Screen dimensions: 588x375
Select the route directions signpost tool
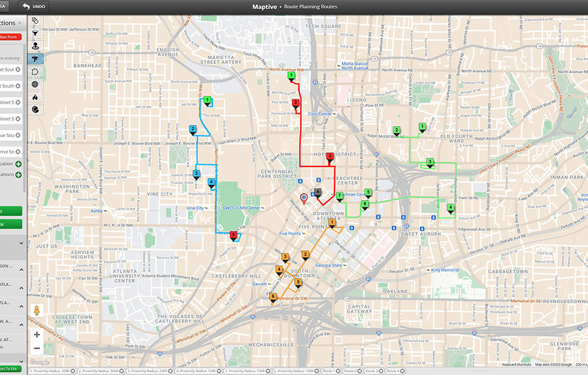coord(36,59)
